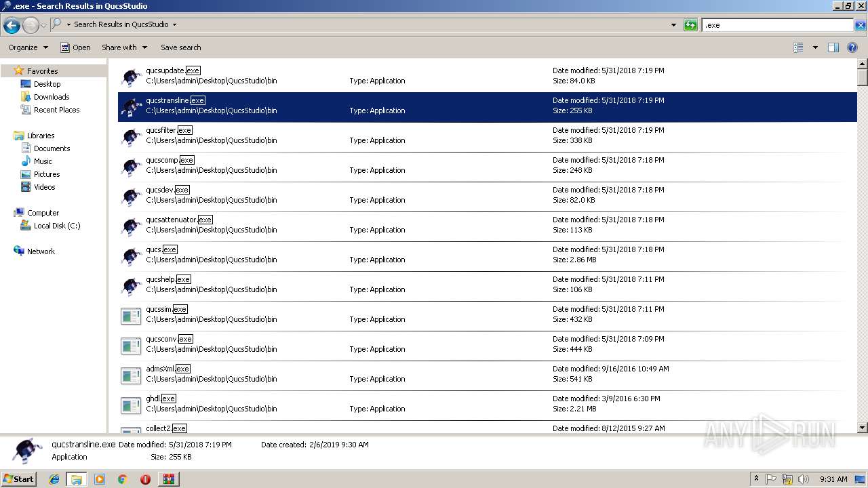The width and height of the screenshot is (868, 488).
Task: Open the Start menu
Action: click(x=19, y=479)
